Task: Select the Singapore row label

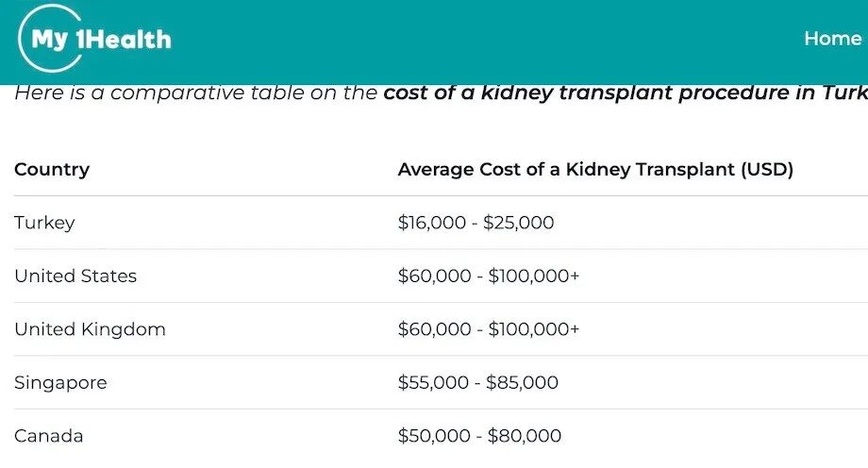Action: click(x=60, y=383)
